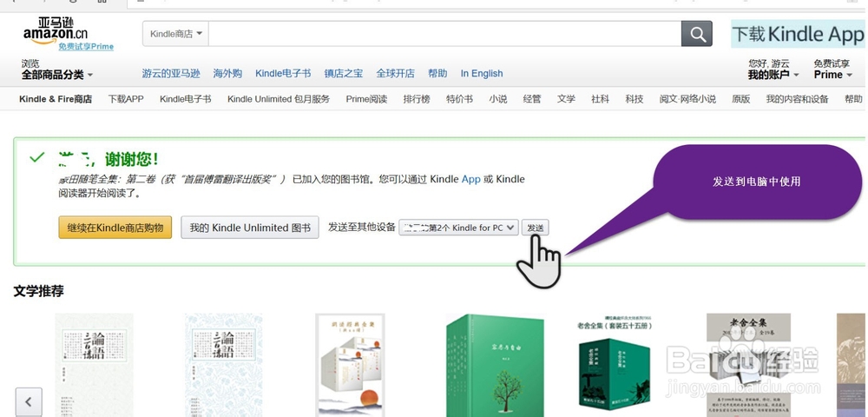Open 下载APP in Kindle subnav
Screen dimensions: 868x417
[126, 99]
